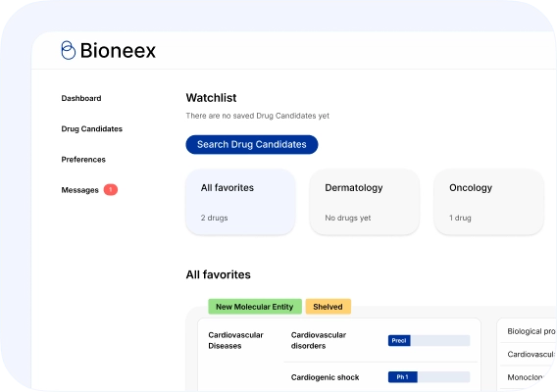Click the Cardiovascular disorders row
Viewport: 557px width, 392px height.
pos(380,340)
